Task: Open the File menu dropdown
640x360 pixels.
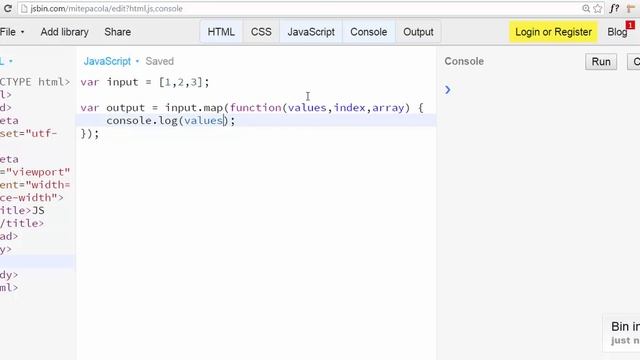Action: pos(12,32)
